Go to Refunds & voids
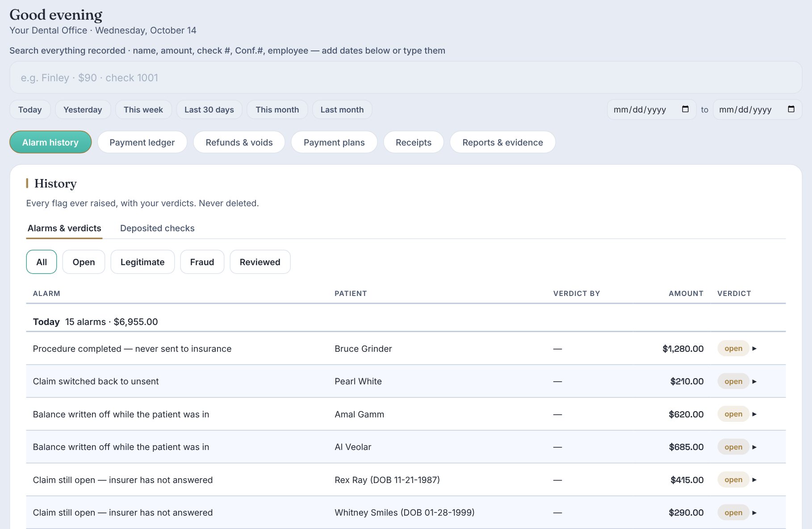Screen dimensions: 812x529 pyautogui.click(x=239, y=142)
